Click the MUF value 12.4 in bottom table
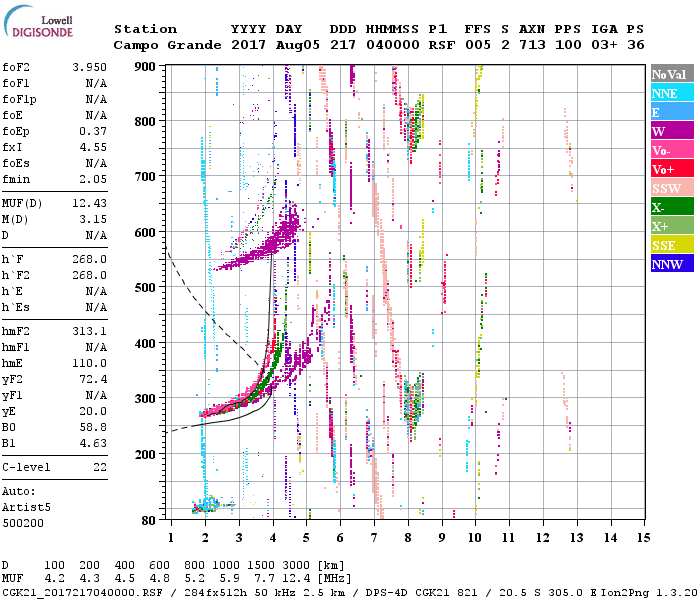Image resolution: width=700 pixels, height=600 pixels. point(296,579)
